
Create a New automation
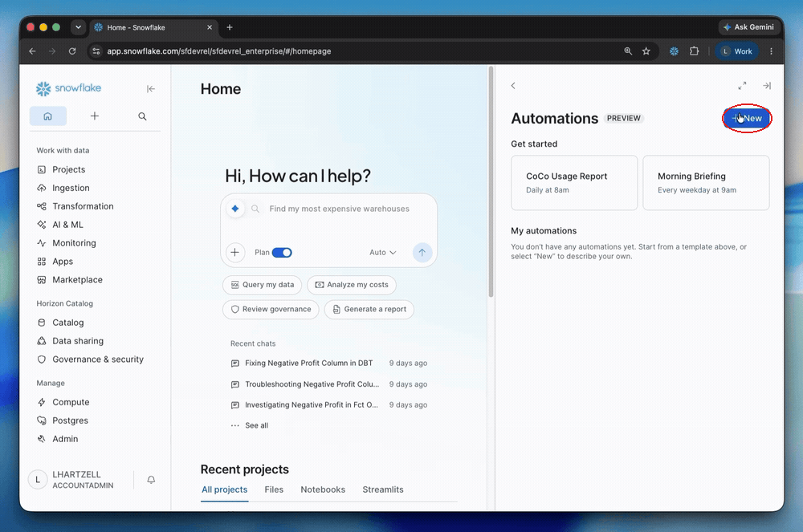pos(747,118)
